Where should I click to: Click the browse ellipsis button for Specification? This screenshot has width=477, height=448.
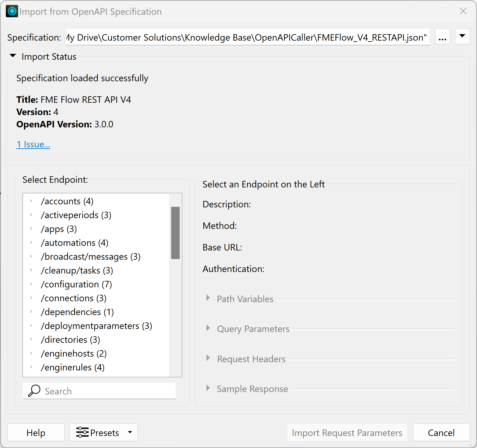coord(442,37)
